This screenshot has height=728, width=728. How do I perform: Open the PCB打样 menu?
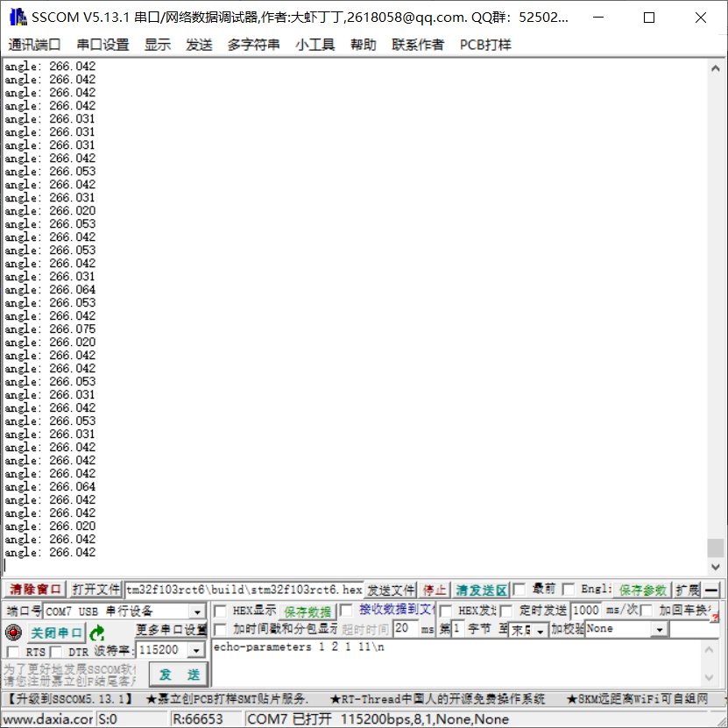pyautogui.click(x=484, y=45)
